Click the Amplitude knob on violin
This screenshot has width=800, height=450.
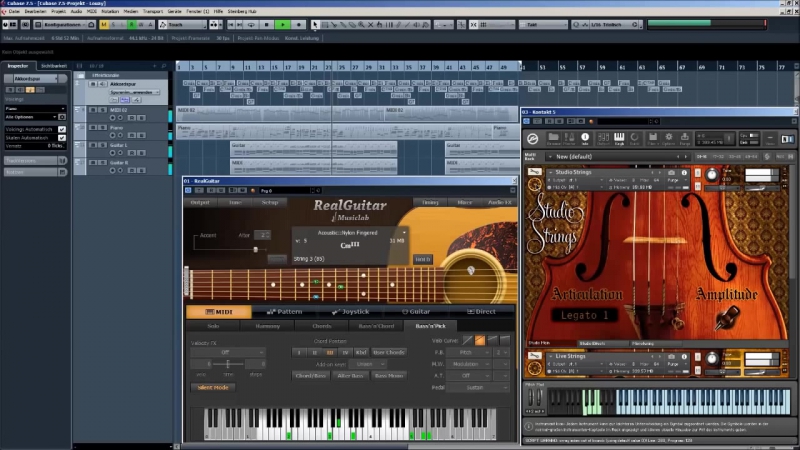[x=727, y=317]
